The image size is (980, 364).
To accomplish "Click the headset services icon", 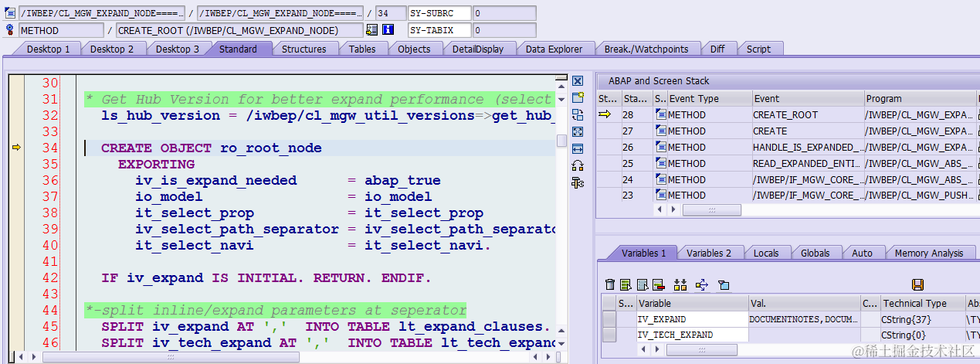I will point(578,165).
